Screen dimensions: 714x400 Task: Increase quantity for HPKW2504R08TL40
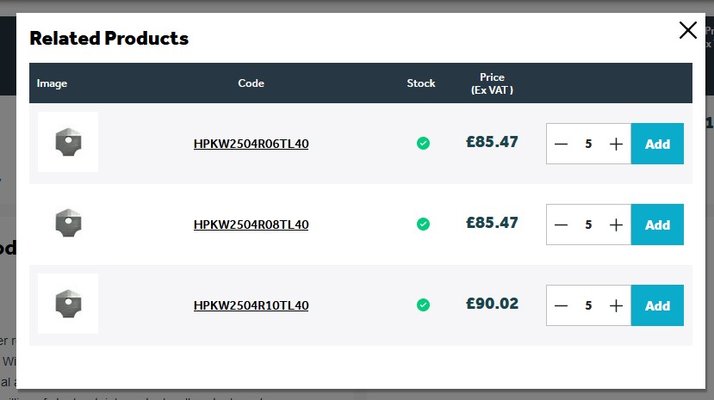point(616,225)
